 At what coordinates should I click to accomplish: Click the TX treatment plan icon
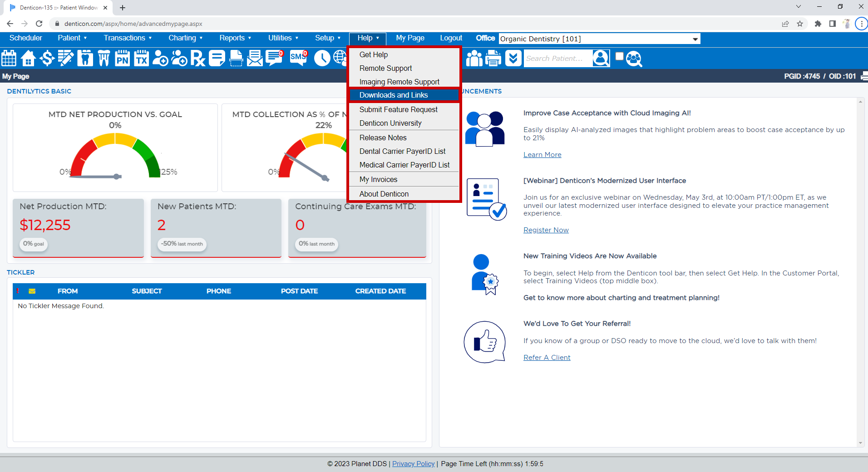(142, 58)
